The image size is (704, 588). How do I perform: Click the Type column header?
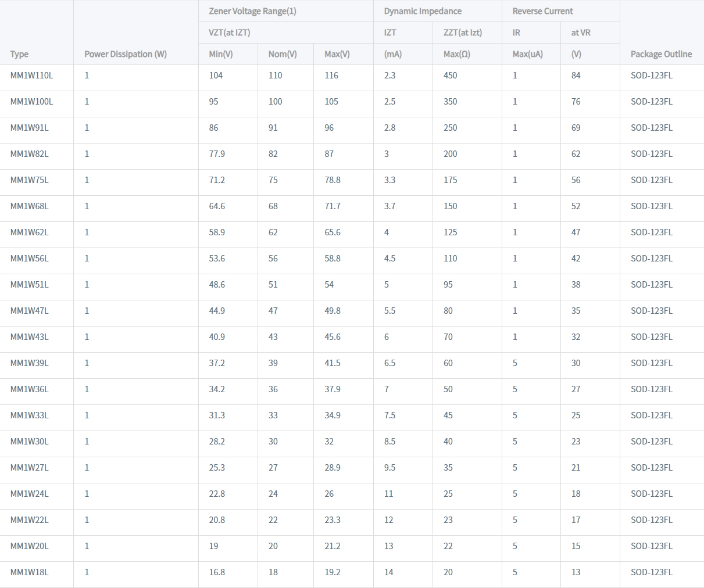click(19, 54)
